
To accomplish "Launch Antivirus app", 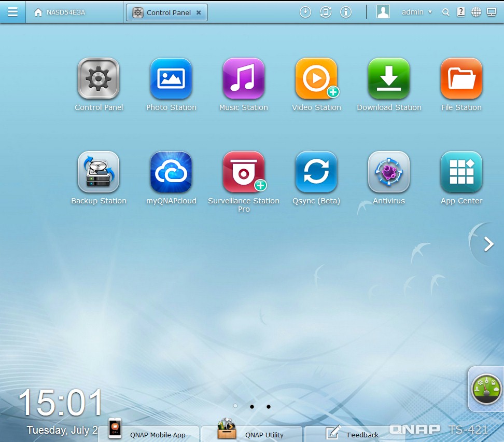I will pos(389,172).
